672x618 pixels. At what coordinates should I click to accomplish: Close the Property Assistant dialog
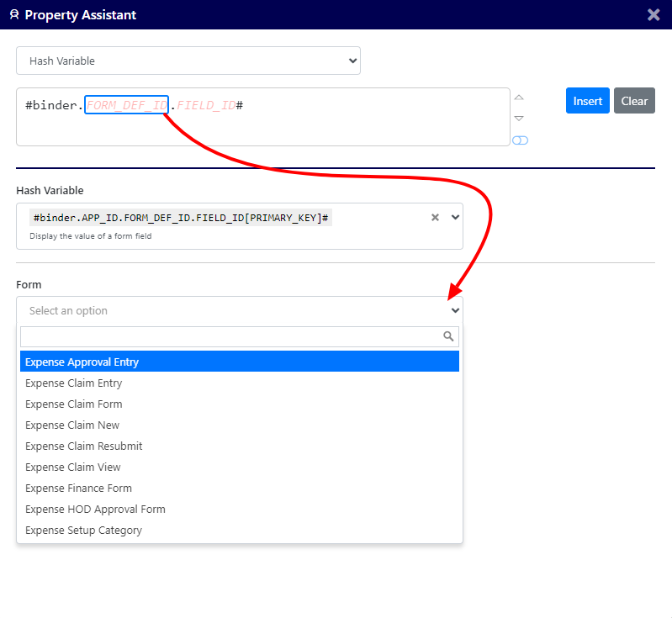click(653, 14)
